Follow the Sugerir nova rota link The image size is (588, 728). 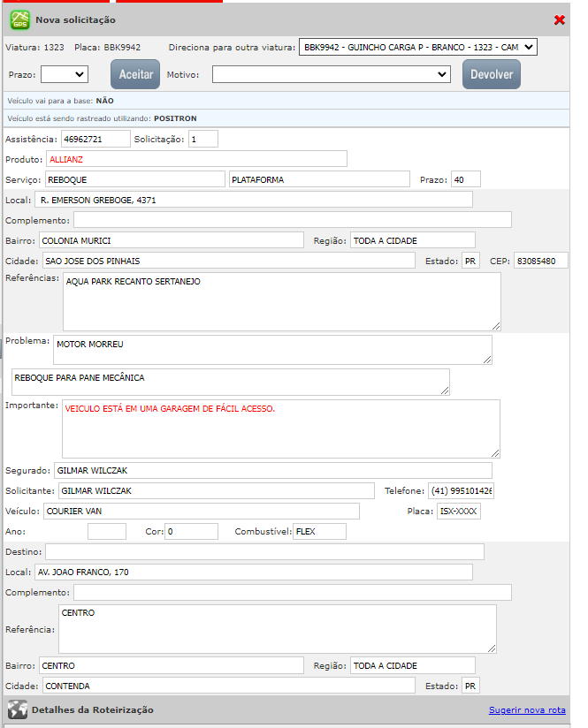coord(526,710)
